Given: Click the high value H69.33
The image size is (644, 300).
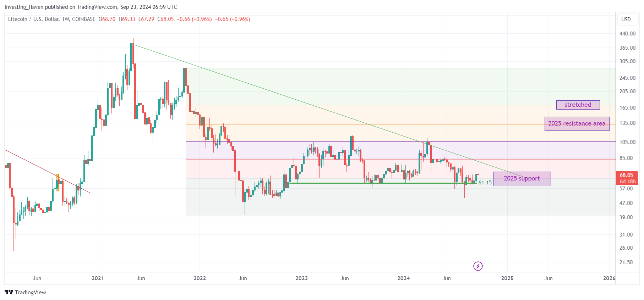Looking at the screenshot, I should pyautogui.click(x=127, y=19).
